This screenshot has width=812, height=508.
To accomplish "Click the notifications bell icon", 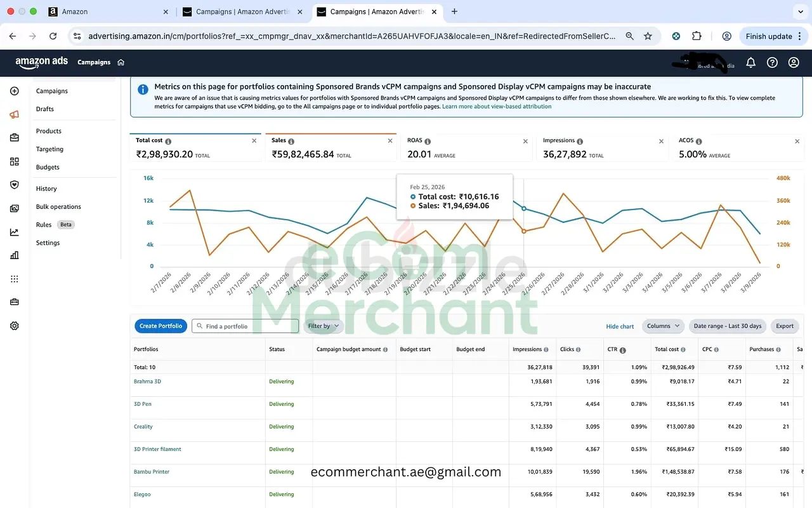I will [750, 62].
